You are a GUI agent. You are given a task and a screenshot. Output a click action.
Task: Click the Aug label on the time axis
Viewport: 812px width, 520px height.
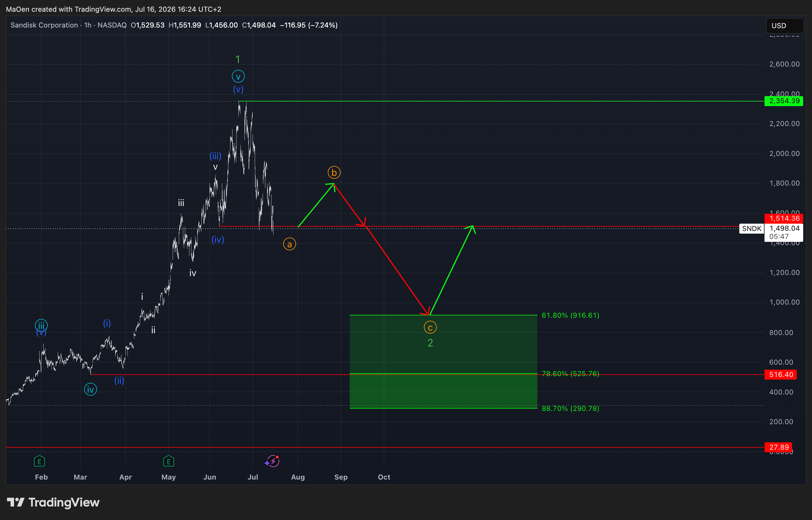point(298,477)
